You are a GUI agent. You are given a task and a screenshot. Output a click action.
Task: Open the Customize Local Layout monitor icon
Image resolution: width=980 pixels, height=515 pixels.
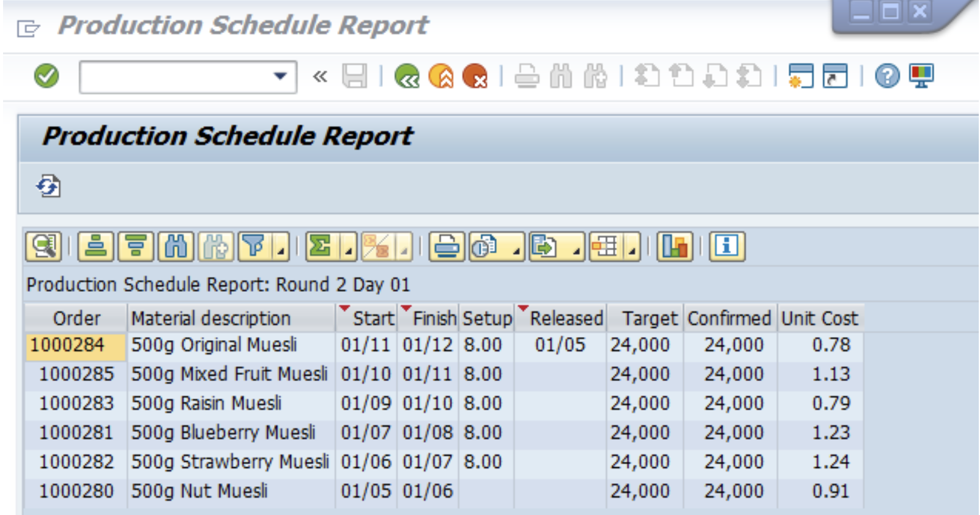click(921, 76)
